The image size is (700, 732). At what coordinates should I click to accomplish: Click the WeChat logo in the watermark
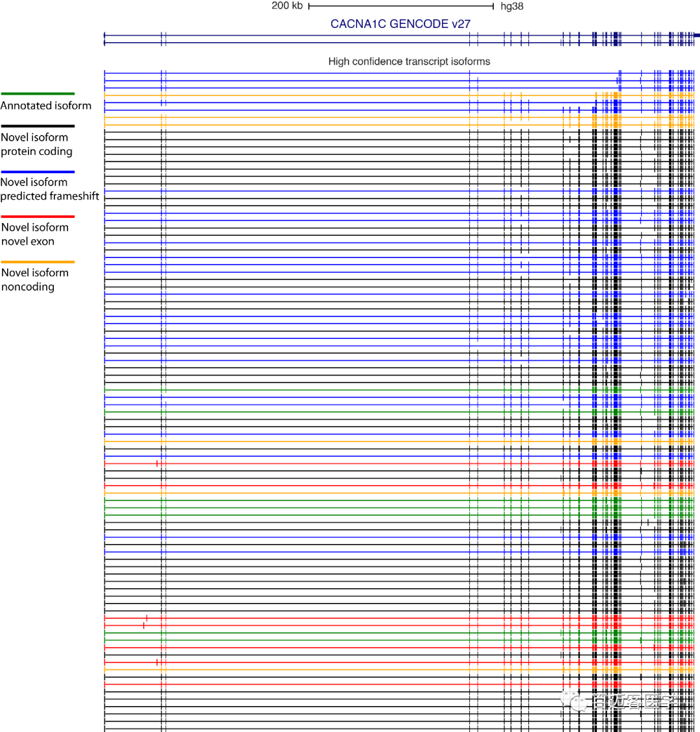[x=574, y=700]
